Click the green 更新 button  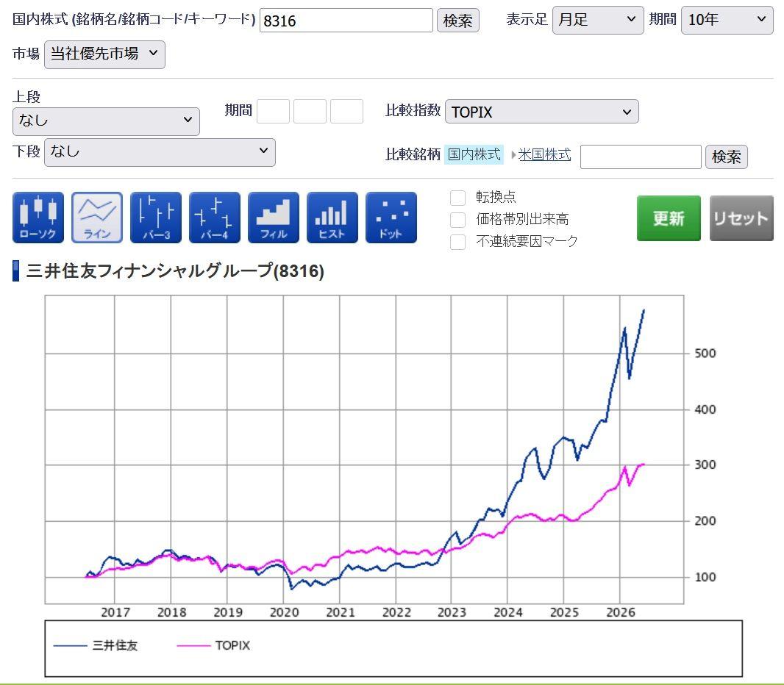669,218
